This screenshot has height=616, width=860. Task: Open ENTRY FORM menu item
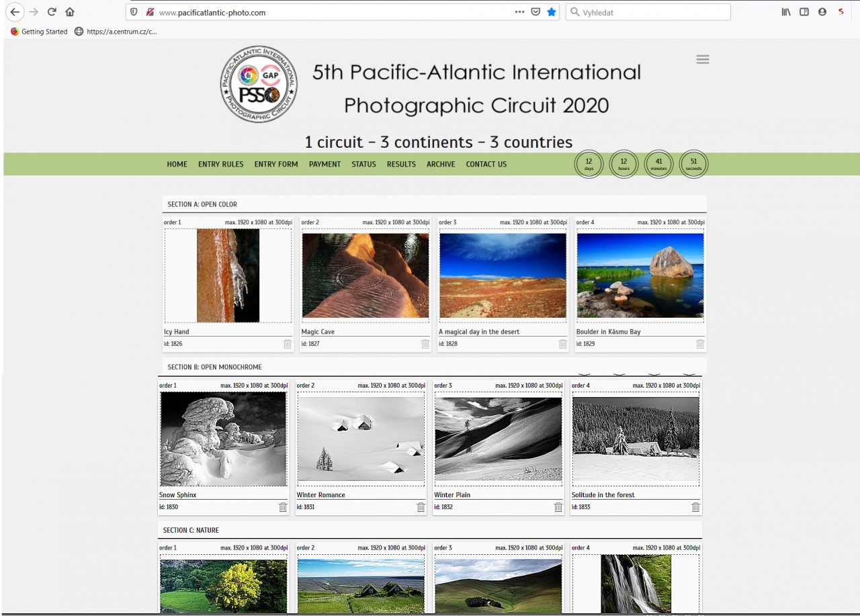(276, 164)
